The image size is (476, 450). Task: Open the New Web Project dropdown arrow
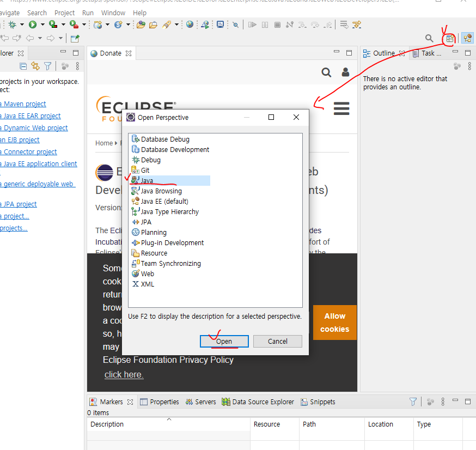pyautogui.click(x=107, y=25)
